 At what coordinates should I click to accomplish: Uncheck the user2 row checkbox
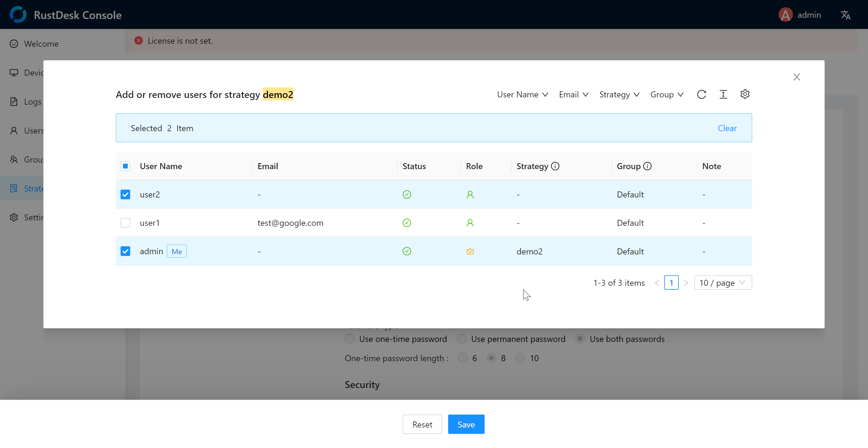coord(125,194)
